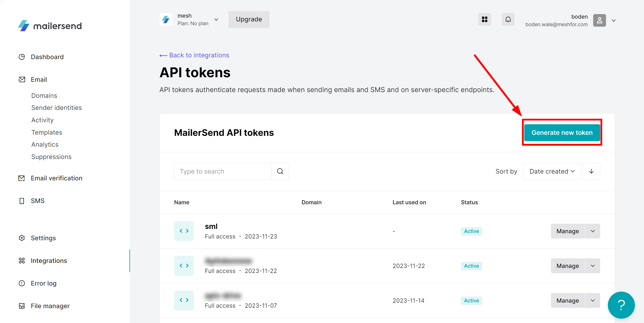Screen dimensions: 644x323
Task: Click Active status of 2023-11-22 token
Action: tap(471, 266)
